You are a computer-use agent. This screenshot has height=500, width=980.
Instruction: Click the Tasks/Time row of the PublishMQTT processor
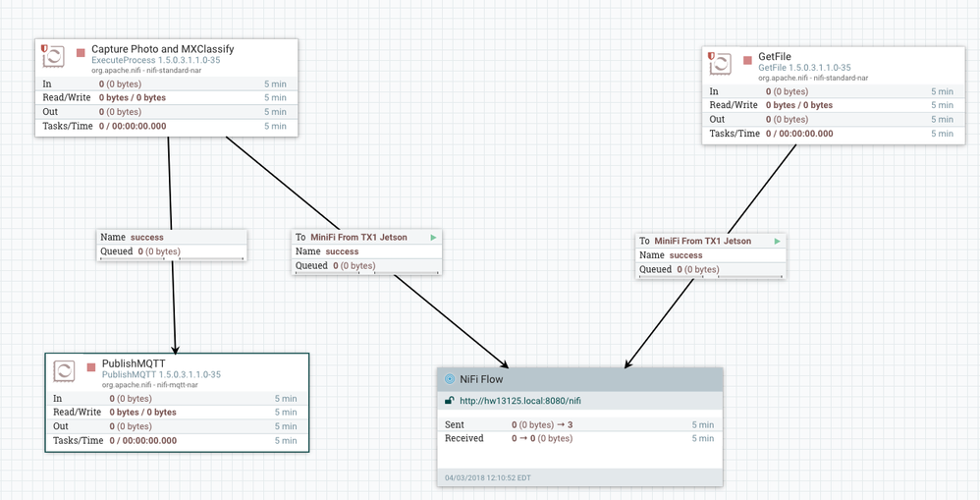point(177,441)
